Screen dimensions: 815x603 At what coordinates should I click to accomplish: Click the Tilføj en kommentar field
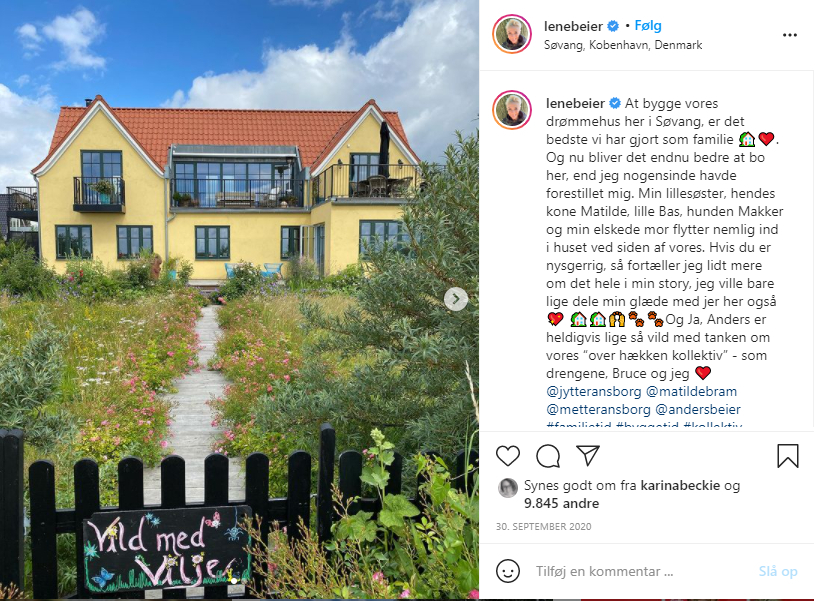pyautogui.click(x=639, y=571)
